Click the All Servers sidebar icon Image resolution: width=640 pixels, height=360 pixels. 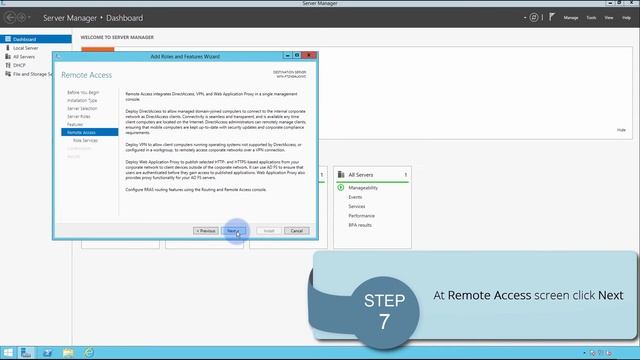tap(8, 57)
